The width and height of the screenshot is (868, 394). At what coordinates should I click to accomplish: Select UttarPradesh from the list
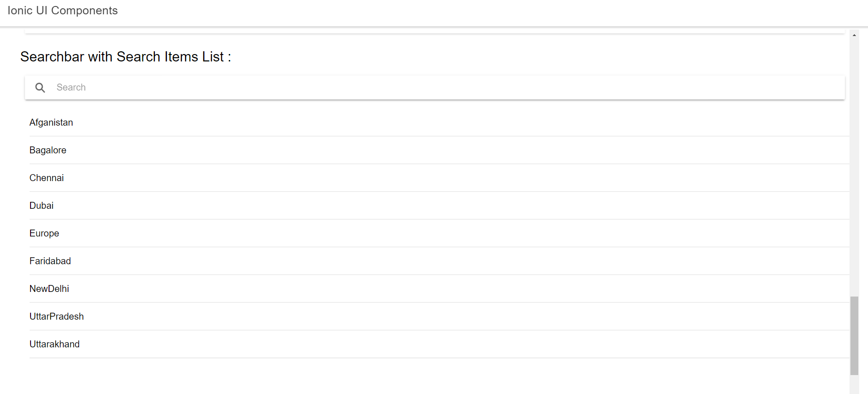point(56,316)
